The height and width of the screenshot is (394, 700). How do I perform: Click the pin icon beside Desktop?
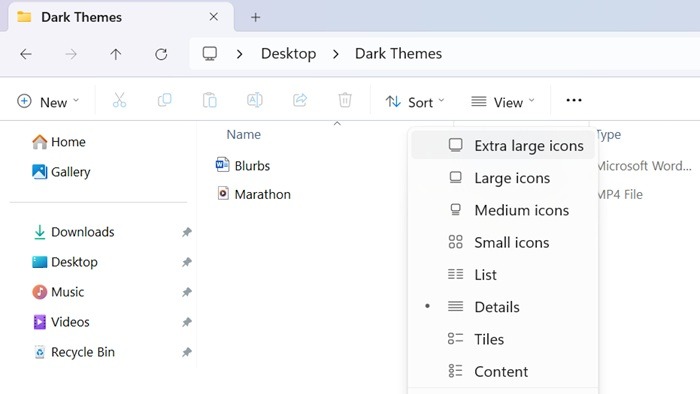coord(187,262)
